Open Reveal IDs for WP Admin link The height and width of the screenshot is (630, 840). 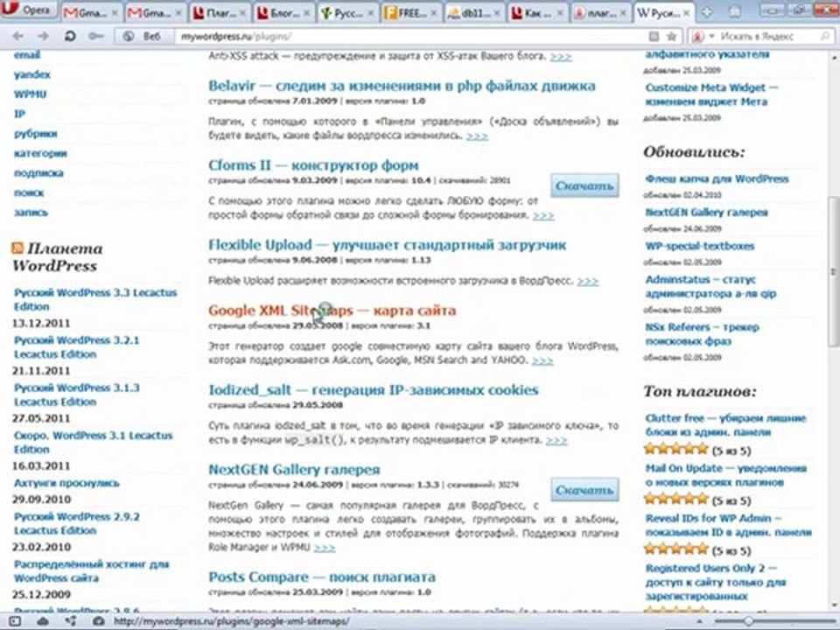729,525
